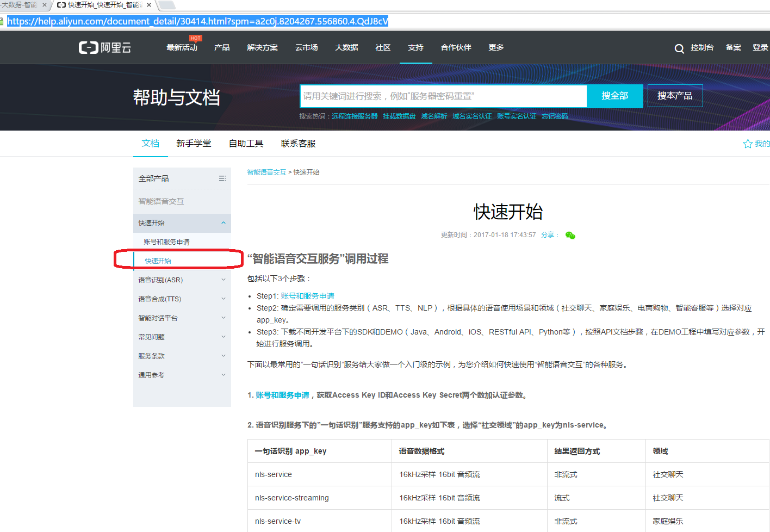Switch to the 文档 tab

pos(151,144)
